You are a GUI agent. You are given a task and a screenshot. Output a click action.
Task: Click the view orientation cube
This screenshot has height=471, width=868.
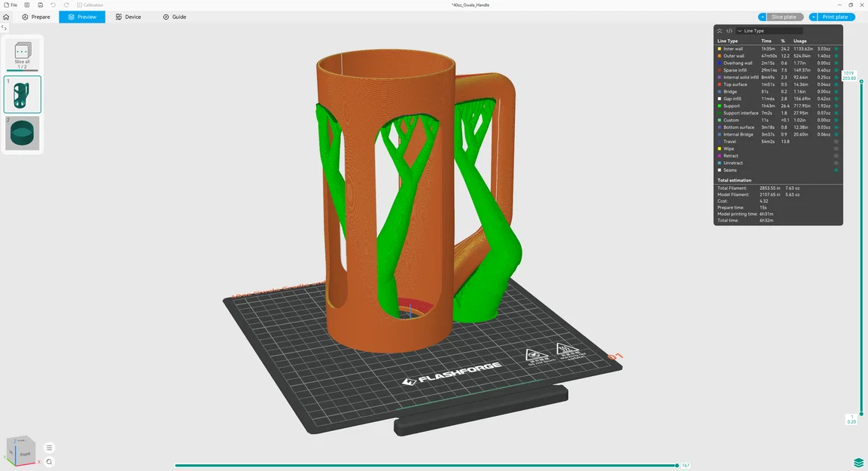(x=21, y=450)
